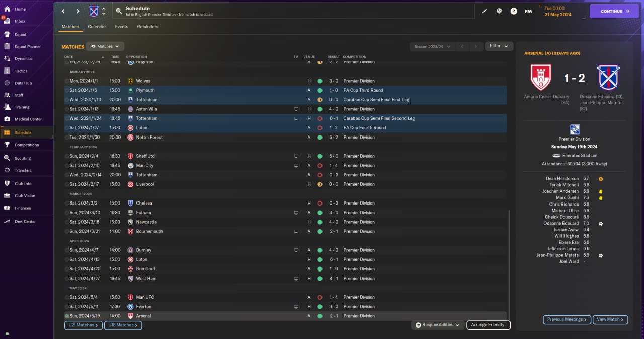Switch to the Calendar tab
Viewport: 644px width, 339px height.
(x=97, y=27)
